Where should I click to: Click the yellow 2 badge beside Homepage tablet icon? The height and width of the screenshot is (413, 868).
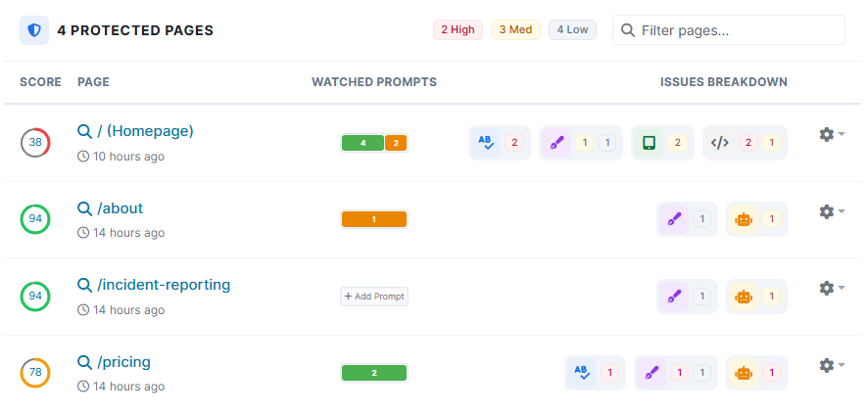point(678,143)
